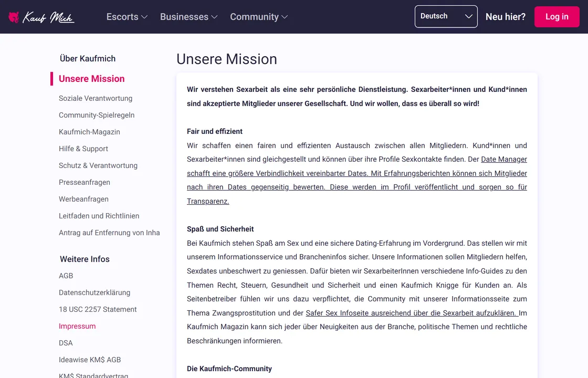Open 'Datenschutzerklärung' link
588x378 pixels.
point(94,292)
